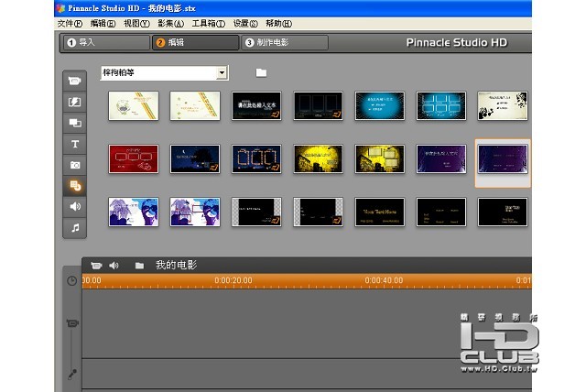Screen dimensions: 586x392
Task: Select the black template with checkered side borders
Action: [x=256, y=212]
